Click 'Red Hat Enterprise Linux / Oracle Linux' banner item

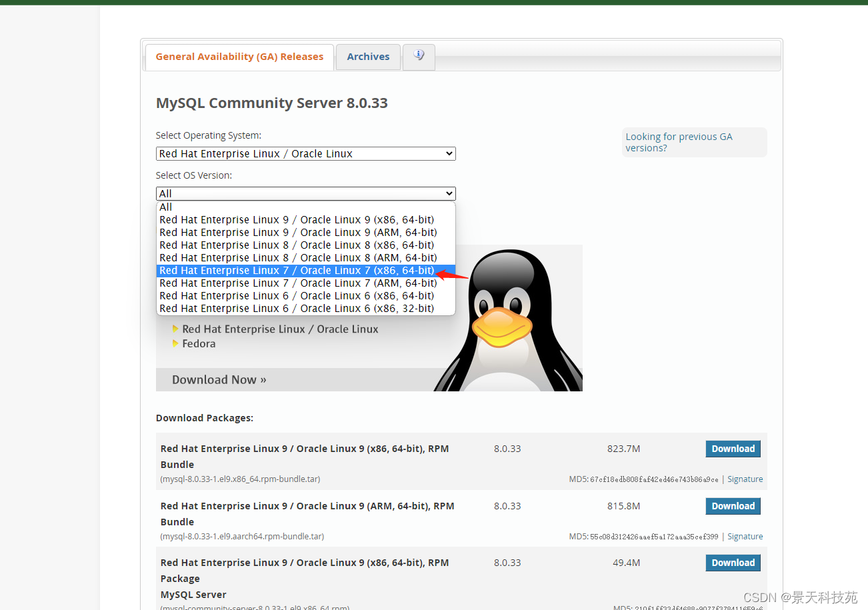pos(280,329)
